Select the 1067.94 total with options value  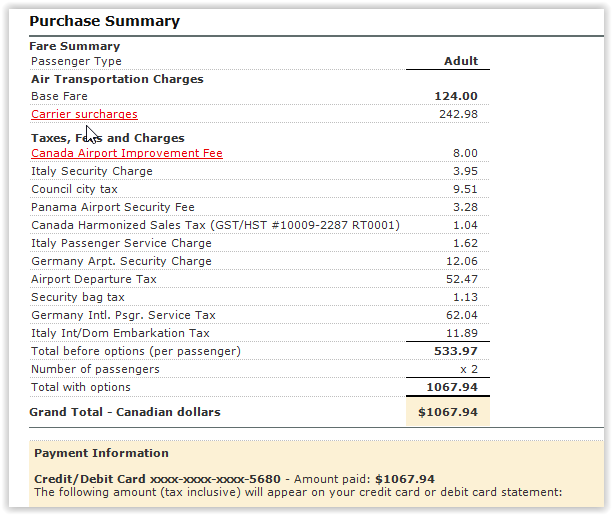452,387
